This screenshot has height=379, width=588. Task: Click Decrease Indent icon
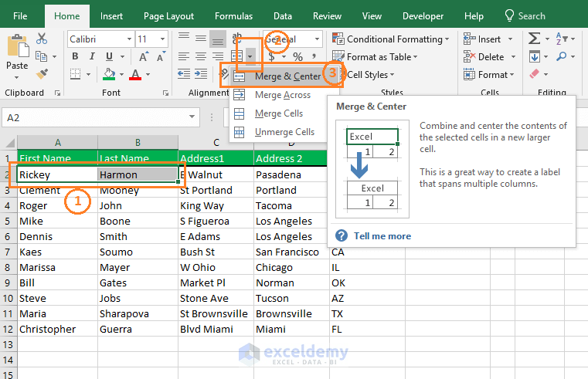[184, 74]
